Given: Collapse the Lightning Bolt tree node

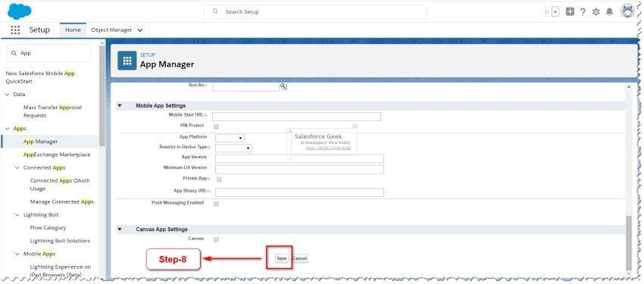Looking at the screenshot, I should pyautogui.click(x=17, y=215).
